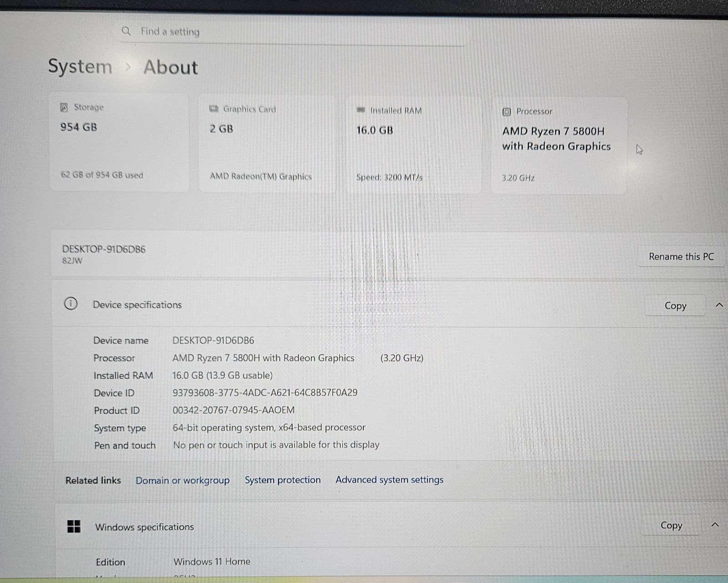Click the Speed: 3200 MT/s text
The width and height of the screenshot is (728, 583).
389,177
